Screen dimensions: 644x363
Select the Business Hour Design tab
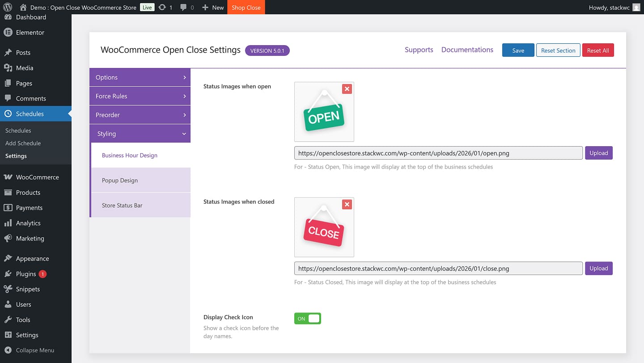[x=141, y=155]
